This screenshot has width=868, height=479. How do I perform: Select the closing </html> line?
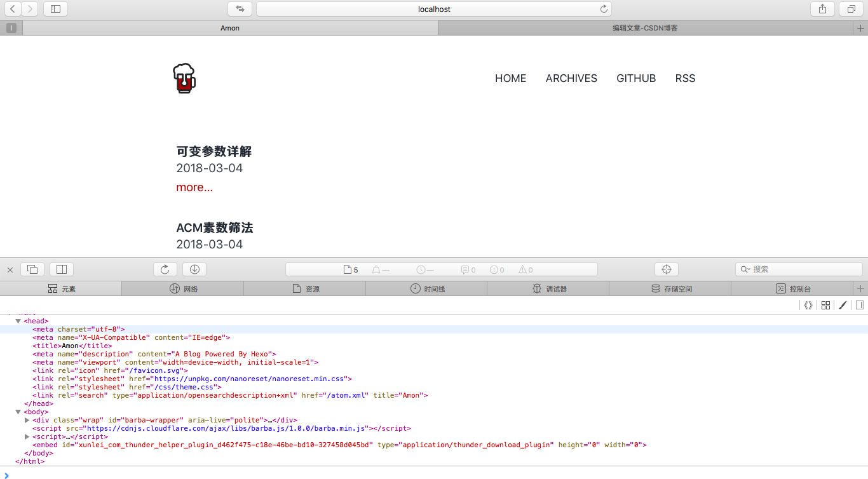click(x=30, y=462)
